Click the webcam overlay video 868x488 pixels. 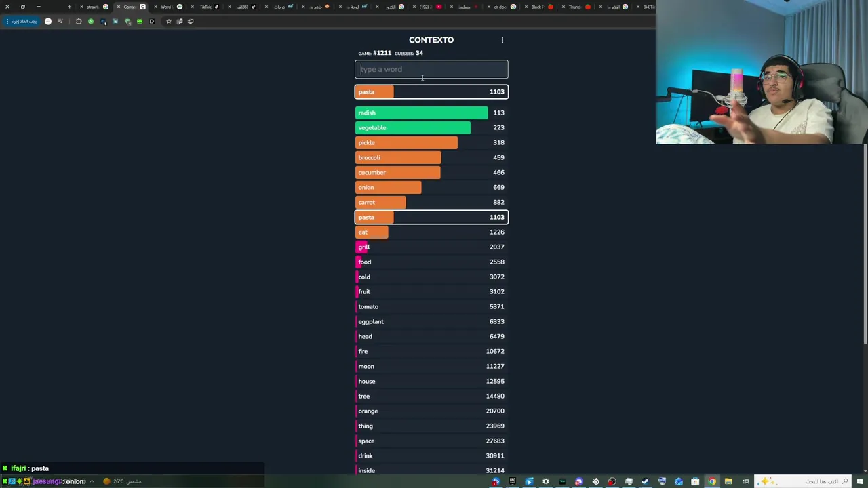(x=762, y=72)
